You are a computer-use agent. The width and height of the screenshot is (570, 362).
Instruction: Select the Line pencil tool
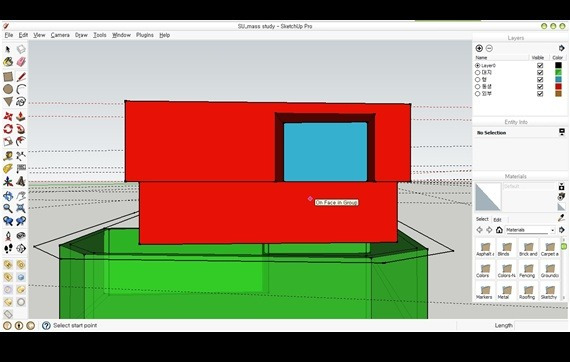point(21,77)
